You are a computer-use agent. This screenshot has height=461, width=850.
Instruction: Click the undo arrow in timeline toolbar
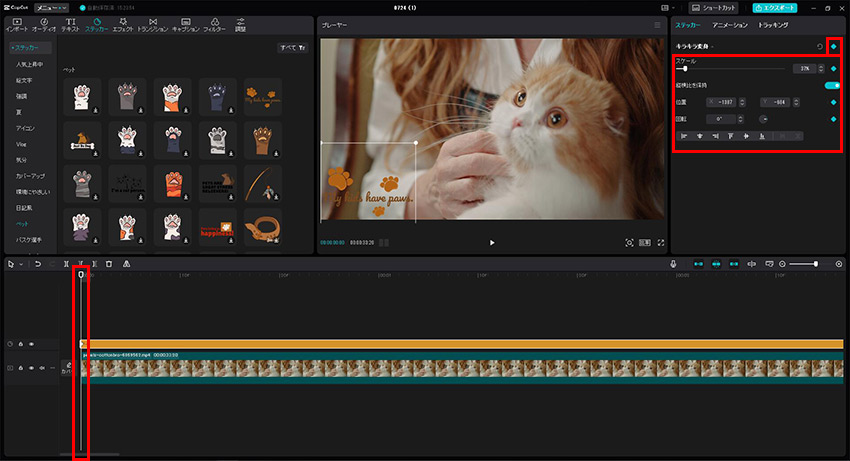click(x=37, y=264)
